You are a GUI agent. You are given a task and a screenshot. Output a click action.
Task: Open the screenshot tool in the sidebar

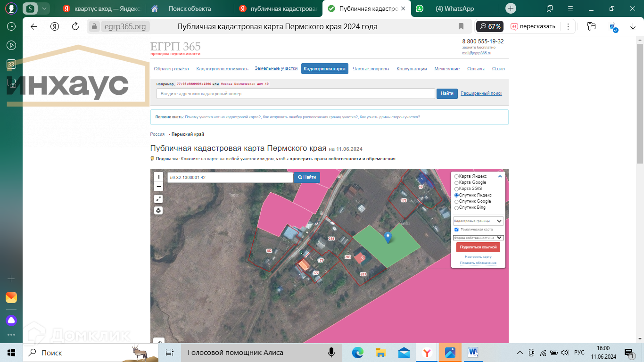point(11,83)
